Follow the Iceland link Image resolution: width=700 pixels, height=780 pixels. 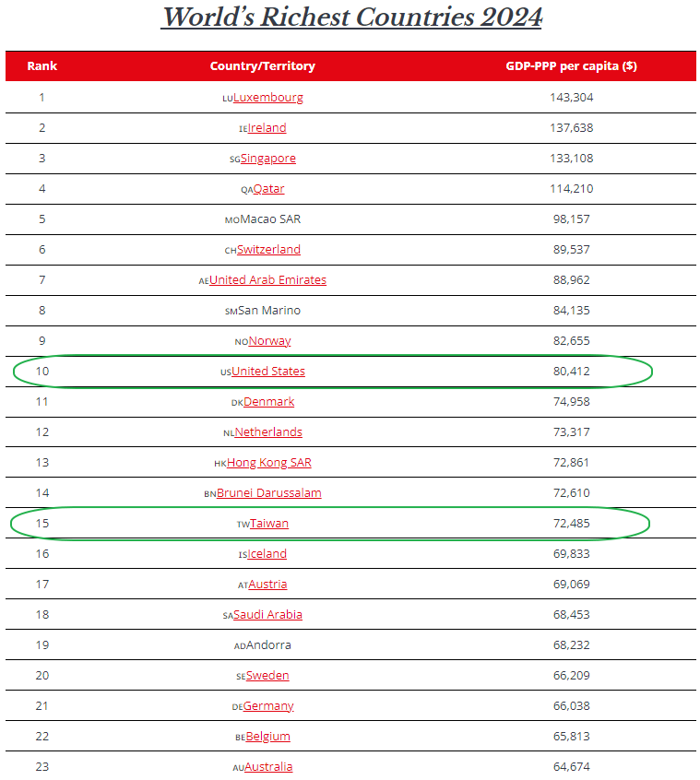267,554
